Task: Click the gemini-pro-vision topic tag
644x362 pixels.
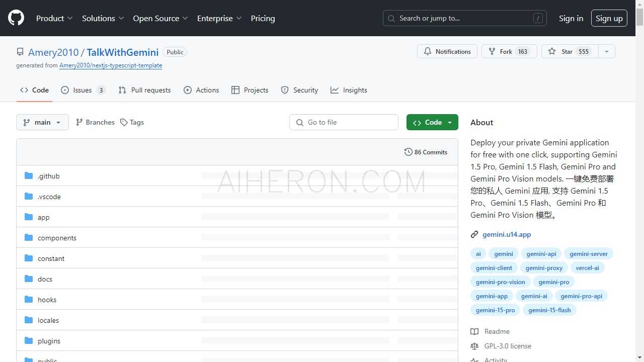Action: coord(500,282)
